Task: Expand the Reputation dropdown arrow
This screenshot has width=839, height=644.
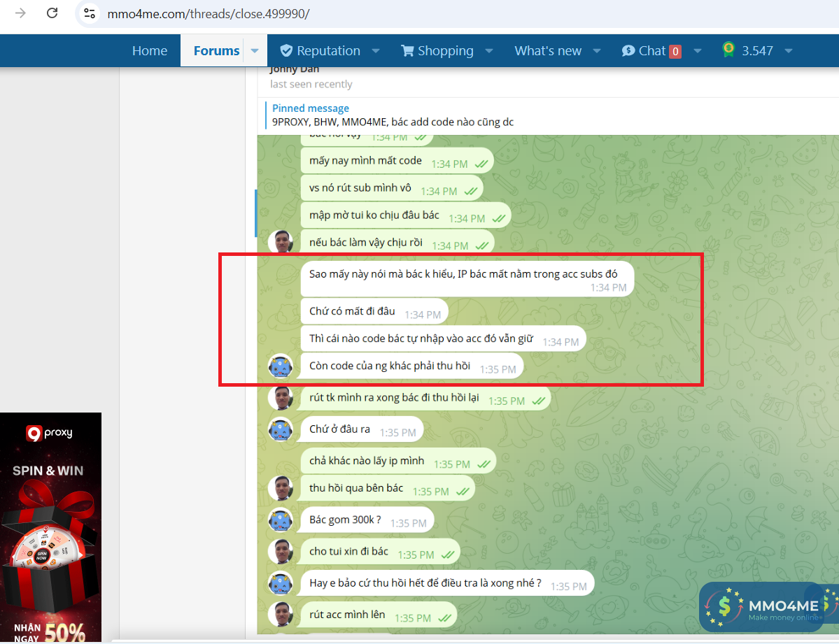Action: (376, 51)
